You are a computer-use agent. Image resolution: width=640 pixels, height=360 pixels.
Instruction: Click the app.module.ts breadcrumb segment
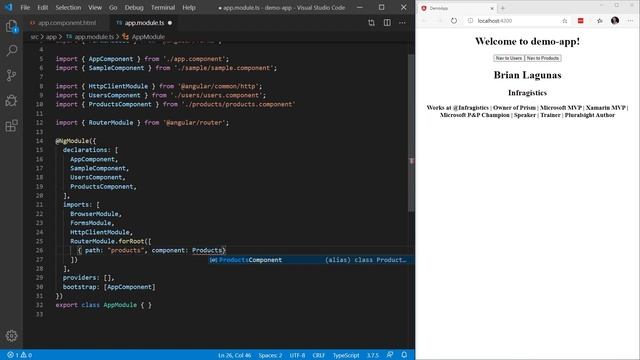(x=90, y=37)
